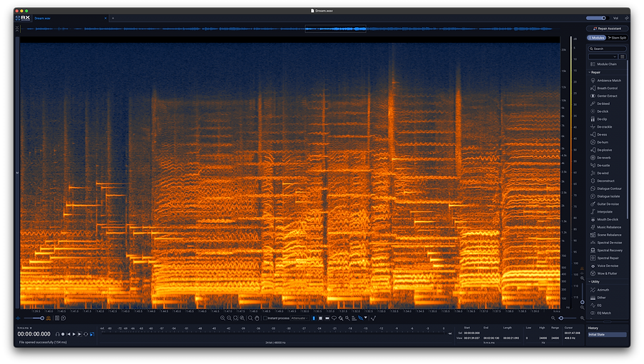Open the De-reverb module
644x364 pixels.
point(601,158)
